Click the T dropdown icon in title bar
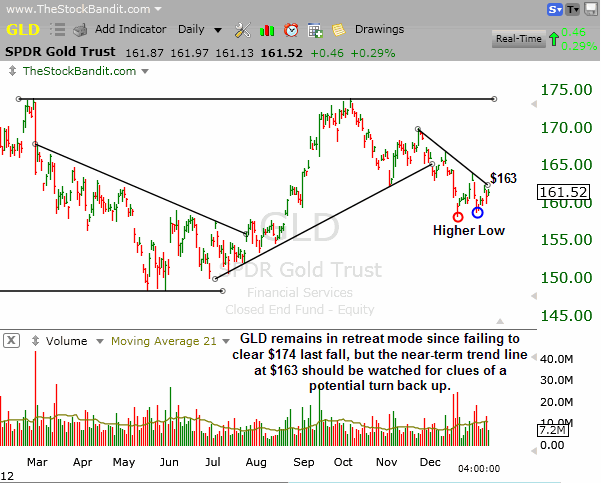The height and width of the screenshot is (483, 601). (x=573, y=9)
